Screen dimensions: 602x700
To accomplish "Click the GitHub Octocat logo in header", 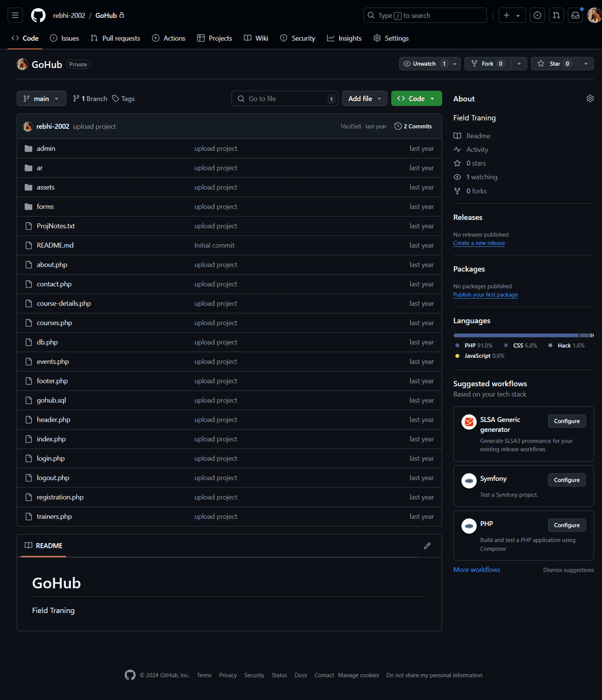I will click(38, 15).
